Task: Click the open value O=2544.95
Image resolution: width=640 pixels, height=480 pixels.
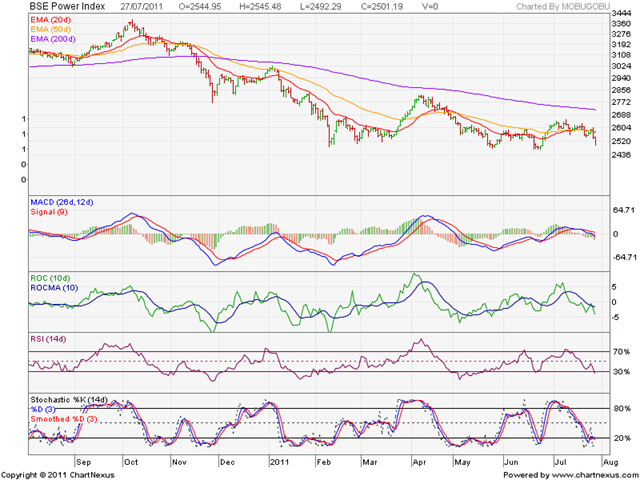Action: pos(200,7)
